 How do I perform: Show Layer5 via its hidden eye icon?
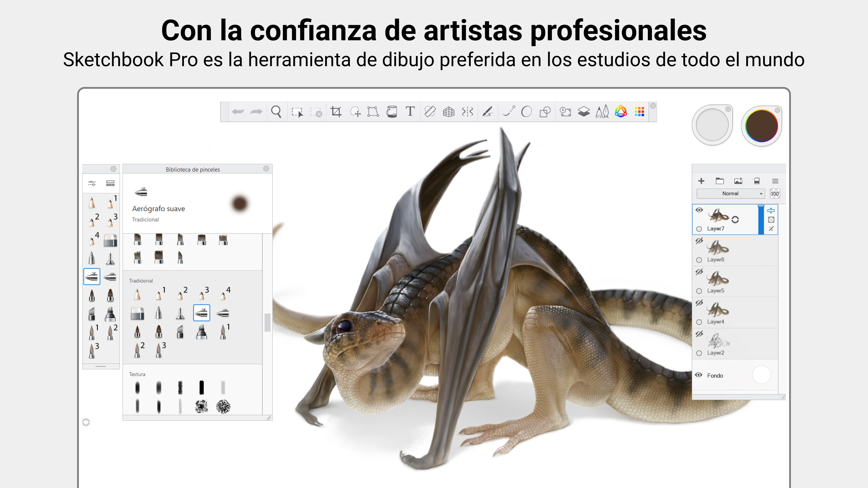point(699,272)
